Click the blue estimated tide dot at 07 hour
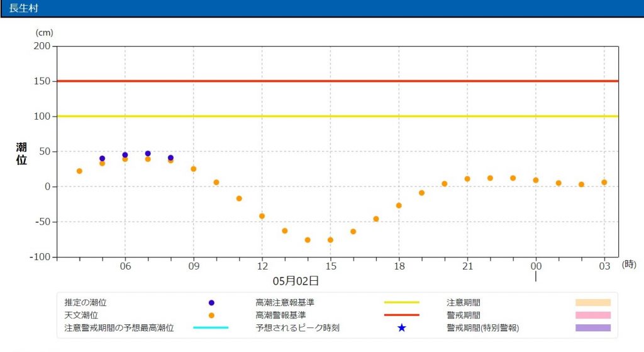Screen dimensions: 644x352 [x=148, y=154]
